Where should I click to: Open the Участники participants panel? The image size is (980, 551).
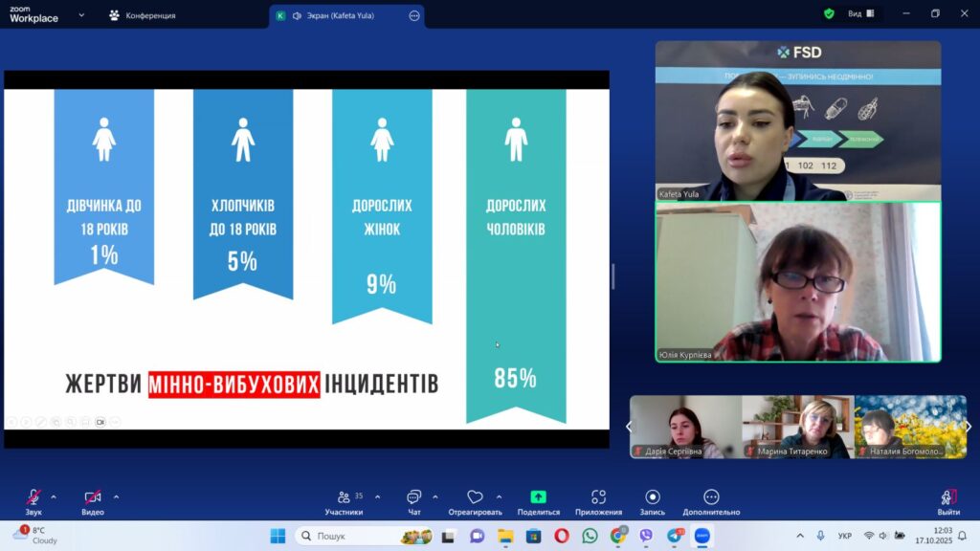(x=344, y=501)
